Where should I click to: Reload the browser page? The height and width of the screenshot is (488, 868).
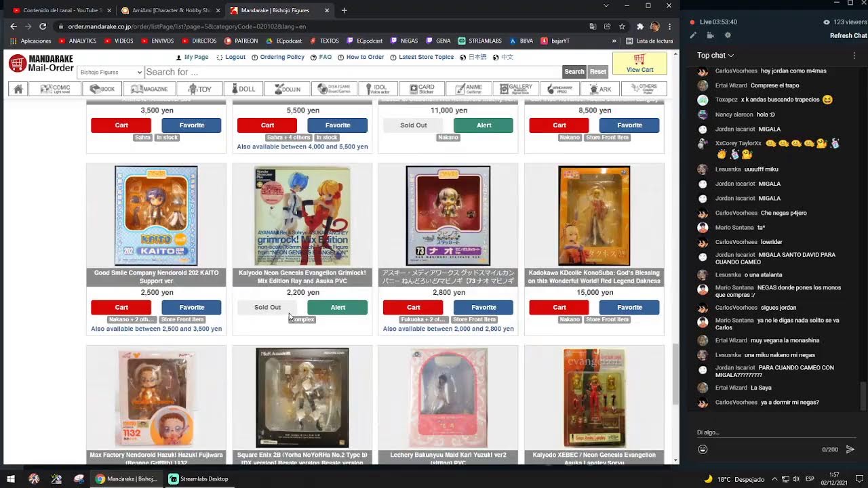pos(43,26)
